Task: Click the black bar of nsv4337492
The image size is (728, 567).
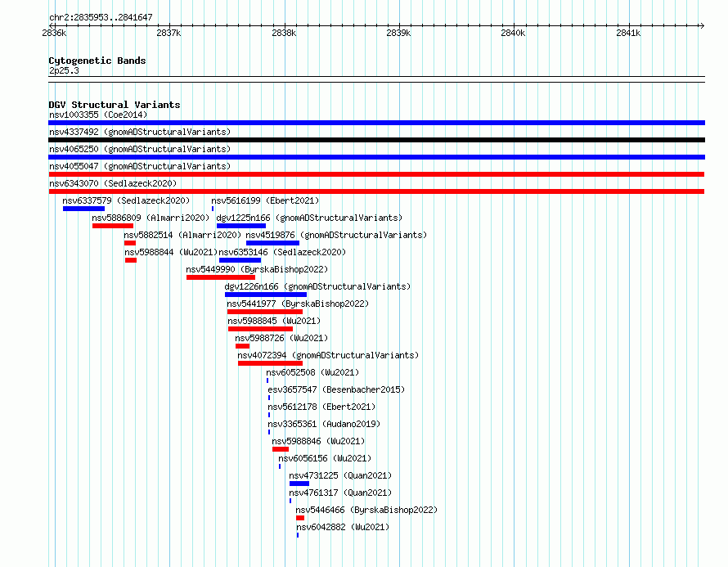Action: click(x=376, y=140)
